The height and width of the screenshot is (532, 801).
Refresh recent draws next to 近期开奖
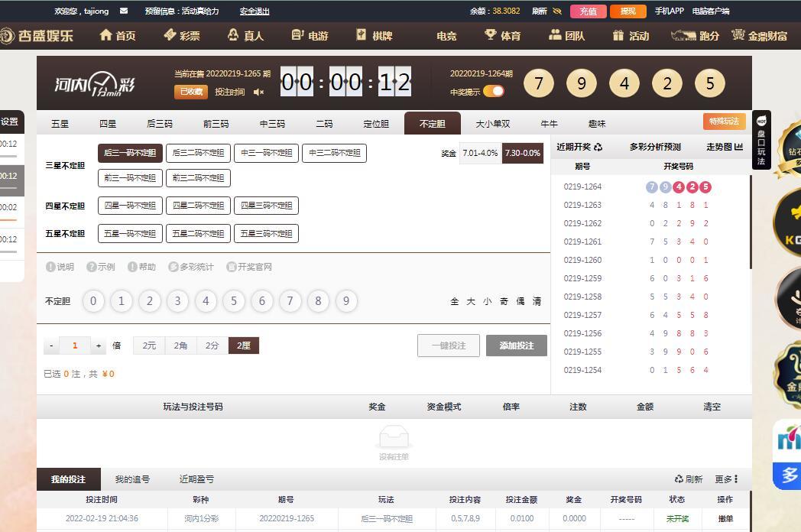pos(598,147)
